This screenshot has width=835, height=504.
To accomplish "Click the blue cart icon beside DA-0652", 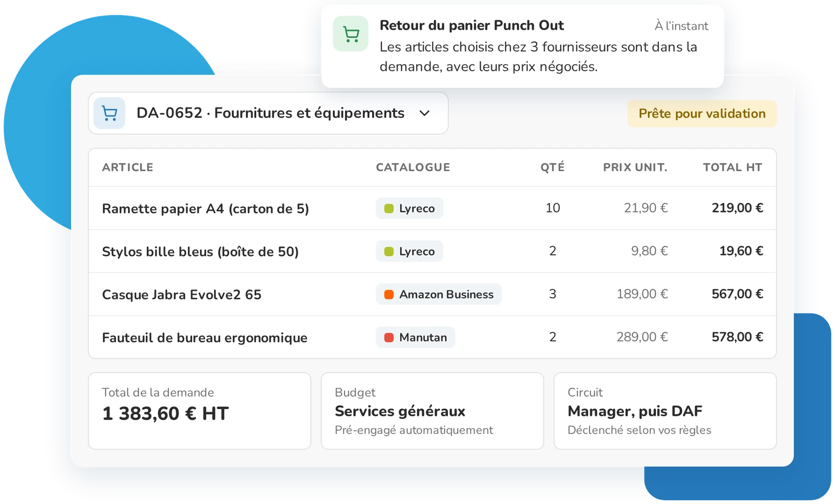I will [x=110, y=113].
